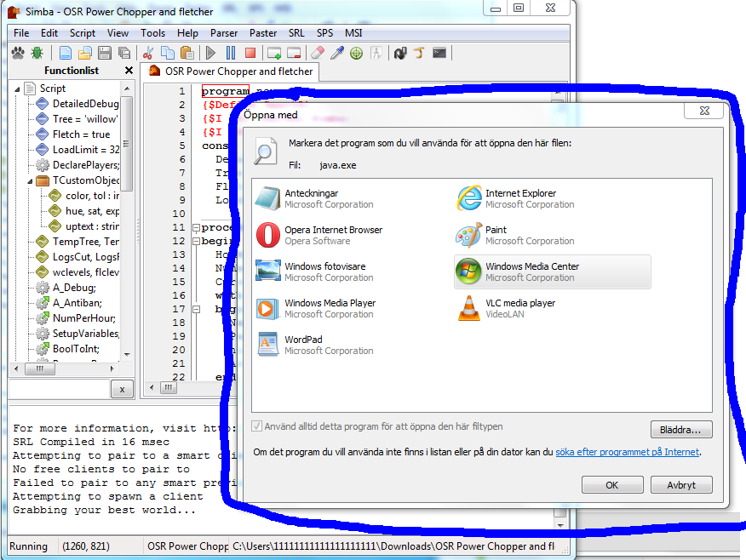Collapse the Script tree node
The width and height of the screenshot is (746, 560).
18,89
